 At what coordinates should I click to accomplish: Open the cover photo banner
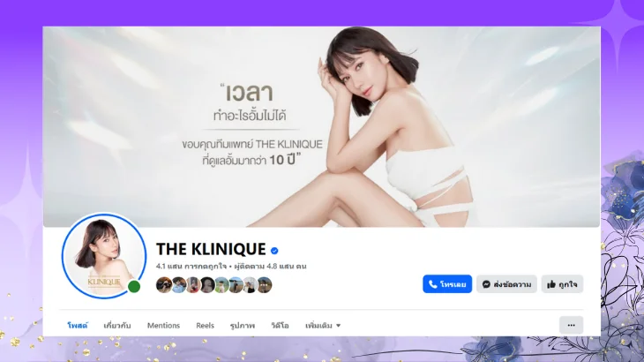(x=321, y=126)
